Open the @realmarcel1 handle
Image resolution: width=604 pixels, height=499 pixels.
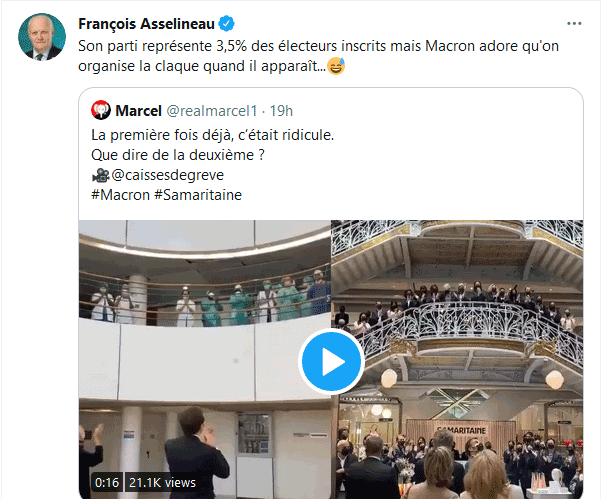tap(211, 111)
